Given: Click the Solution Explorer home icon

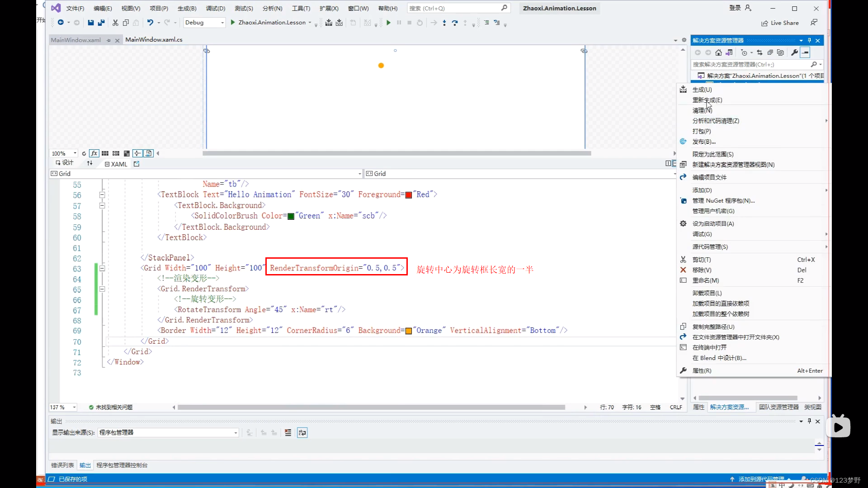Looking at the screenshot, I should tap(718, 52).
